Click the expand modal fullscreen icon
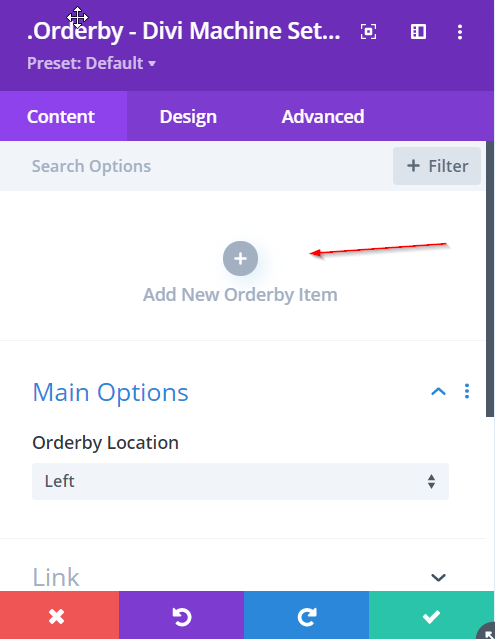Screen dimensions: 495x639 tap(368, 32)
